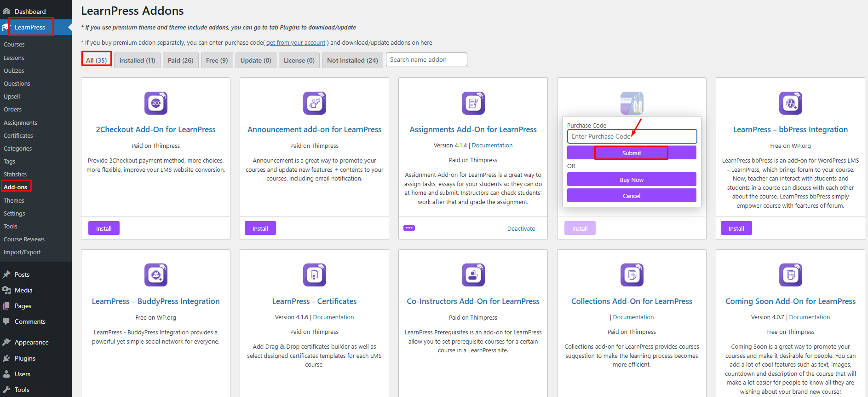Open Lessons in LearnPress menu
The height and width of the screenshot is (397, 868).
pyautogui.click(x=14, y=58)
